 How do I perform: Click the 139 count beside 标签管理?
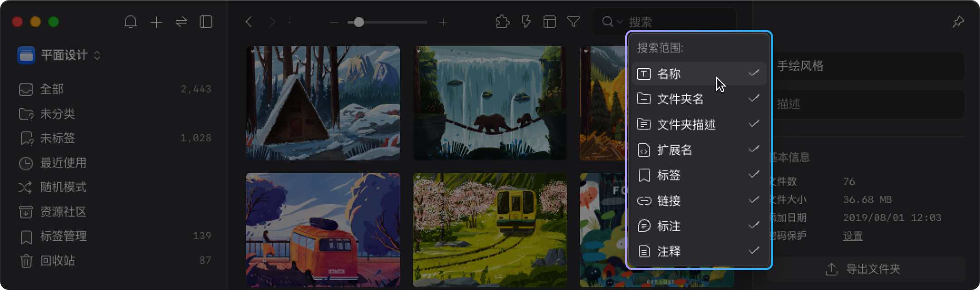[202, 236]
